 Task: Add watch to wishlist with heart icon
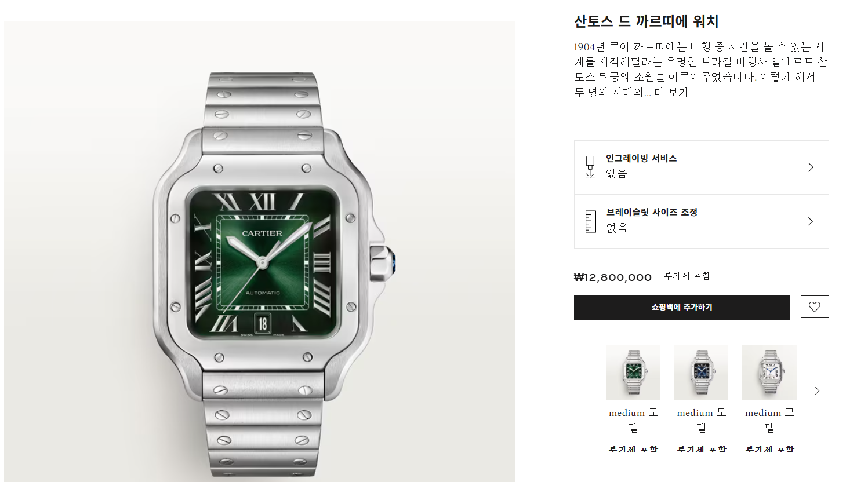pyautogui.click(x=815, y=307)
